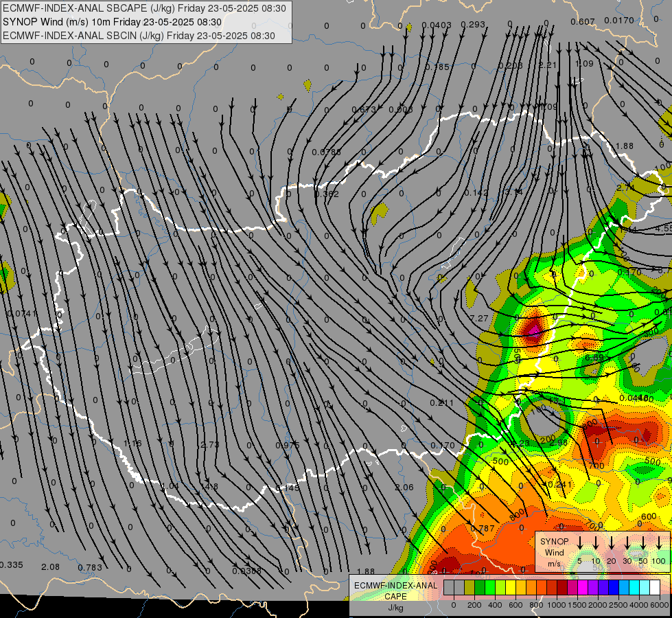Click the 5 m/s wind arrow in the legend
Viewport: 672px width, 618px height.
click(580, 543)
